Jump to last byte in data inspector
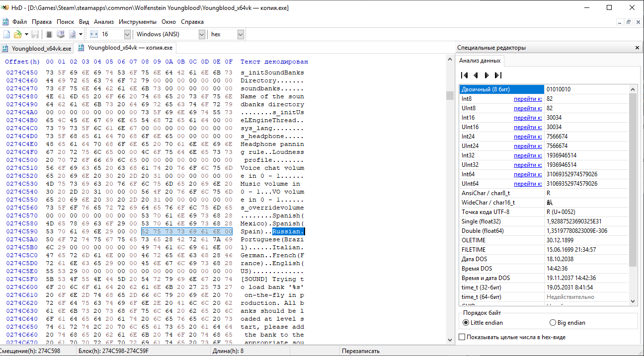 click(x=498, y=75)
